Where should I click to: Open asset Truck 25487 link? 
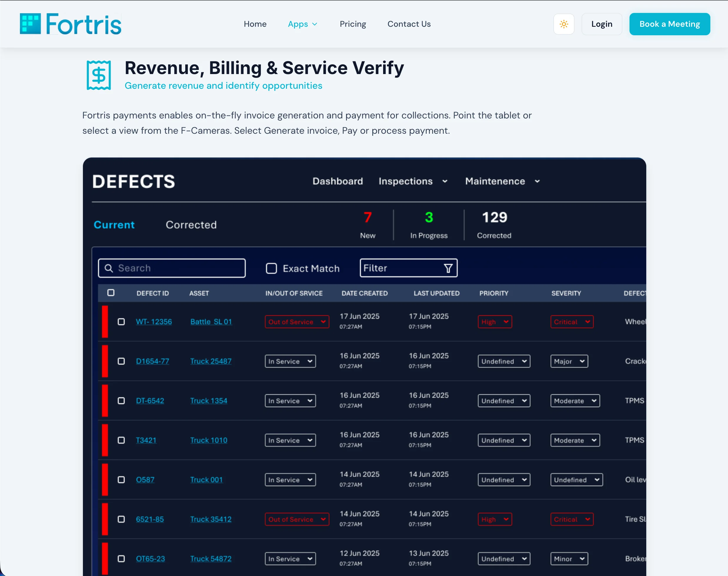pyautogui.click(x=211, y=361)
